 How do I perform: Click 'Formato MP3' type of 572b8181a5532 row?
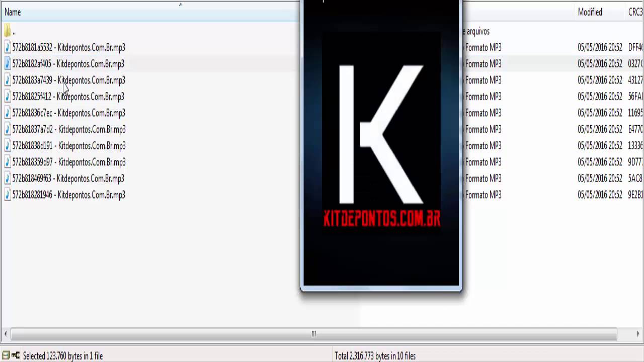coord(483,48)
